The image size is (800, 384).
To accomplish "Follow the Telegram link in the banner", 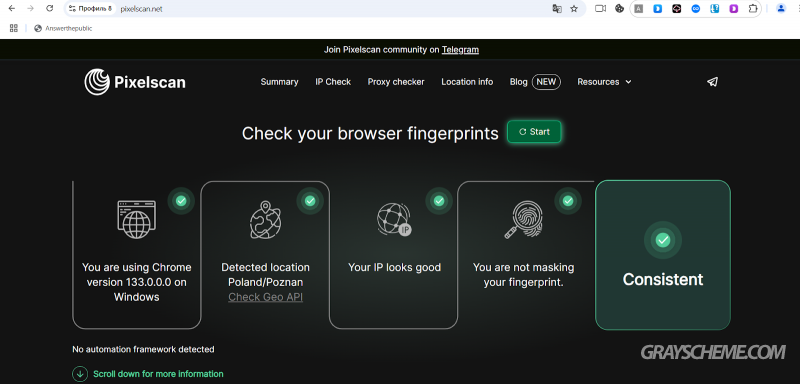I will (460, 49).
